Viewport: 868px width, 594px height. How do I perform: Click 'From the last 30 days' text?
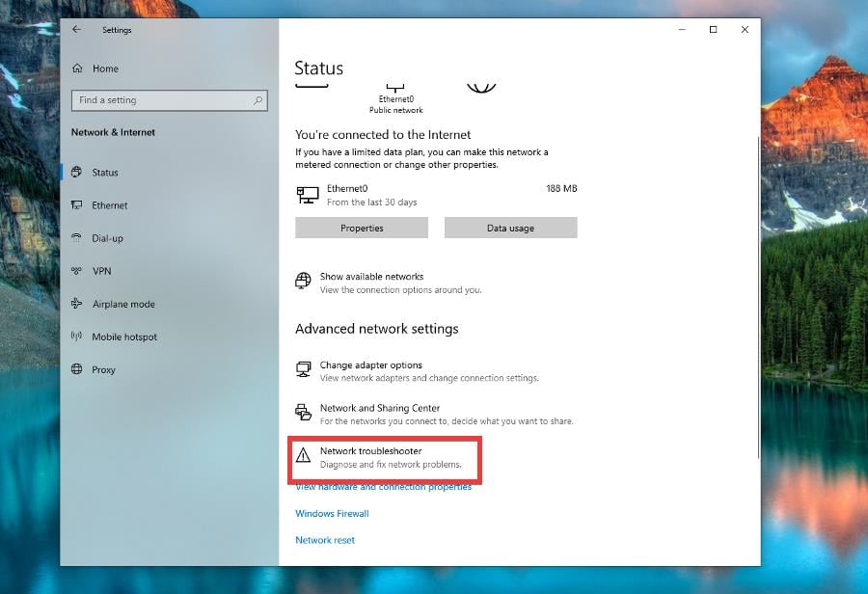[x=371, y=202]
